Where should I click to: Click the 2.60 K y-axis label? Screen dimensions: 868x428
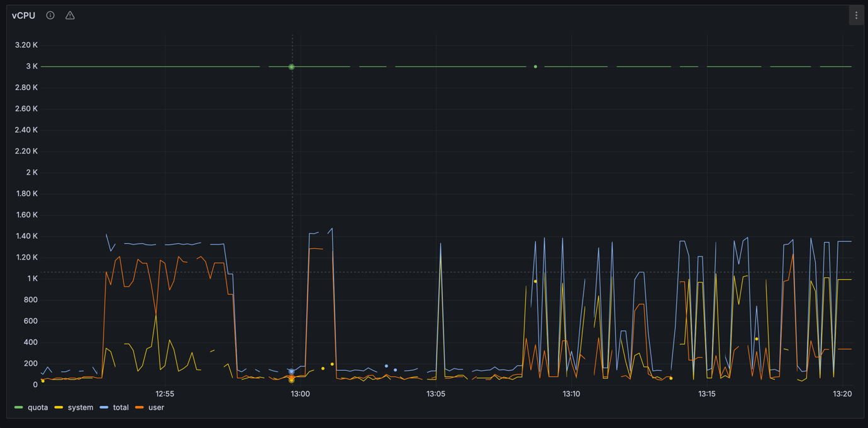tap(26, 109)
